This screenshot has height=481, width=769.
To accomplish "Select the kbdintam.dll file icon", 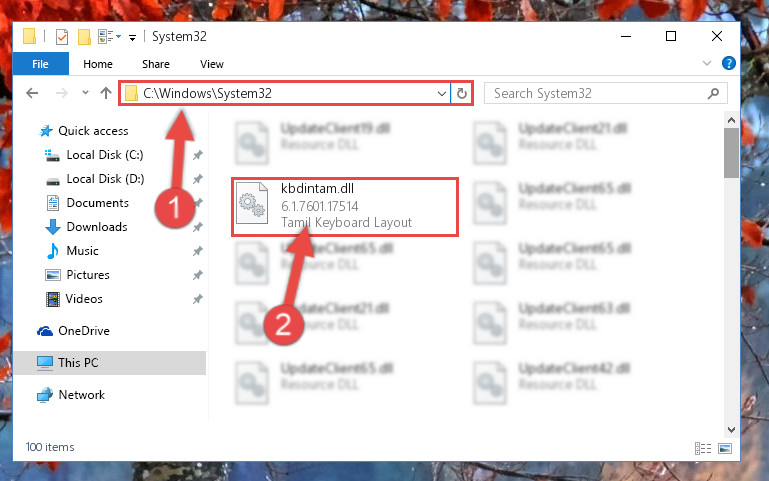I will (252, 203).
